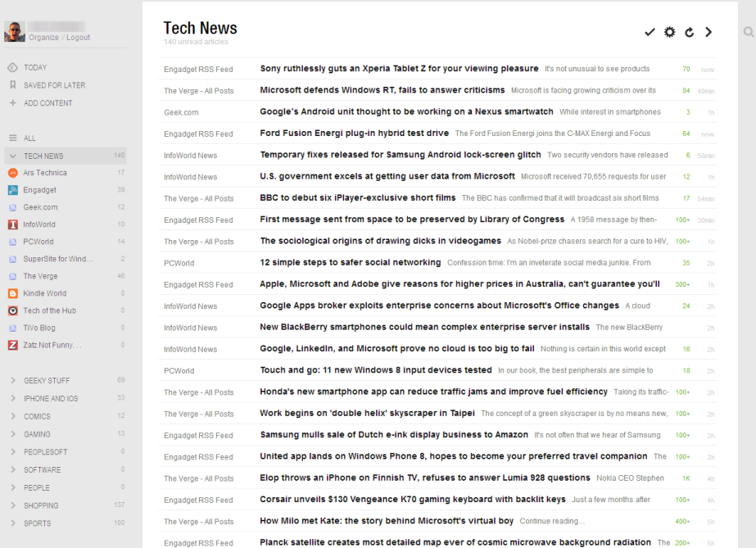
Task: Click the next arrow icon in header
Action: [708, 32]
